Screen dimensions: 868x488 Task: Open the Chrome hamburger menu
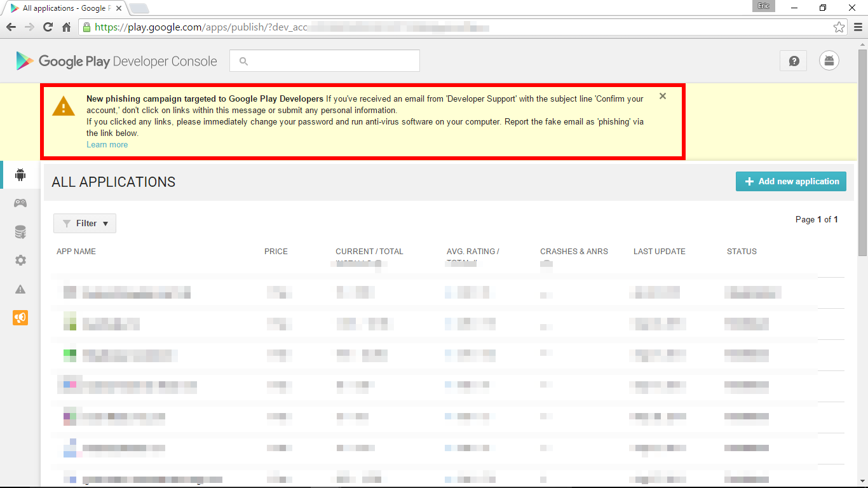tap(858, 27)
